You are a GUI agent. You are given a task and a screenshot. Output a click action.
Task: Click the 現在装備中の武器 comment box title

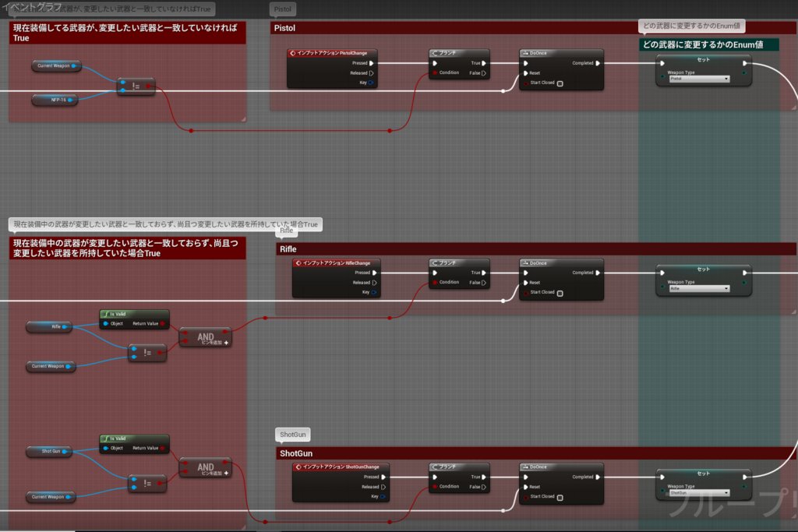pos(127,248)
